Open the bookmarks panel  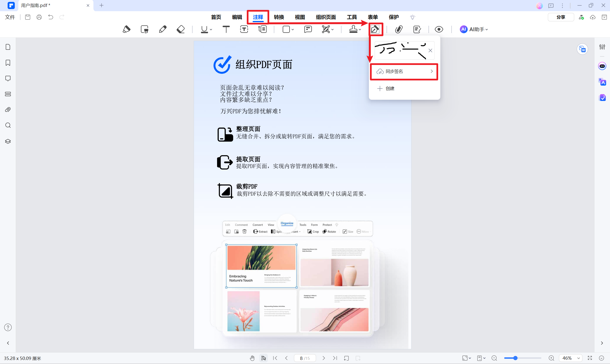pyautogui.click(x=8, y=63)
